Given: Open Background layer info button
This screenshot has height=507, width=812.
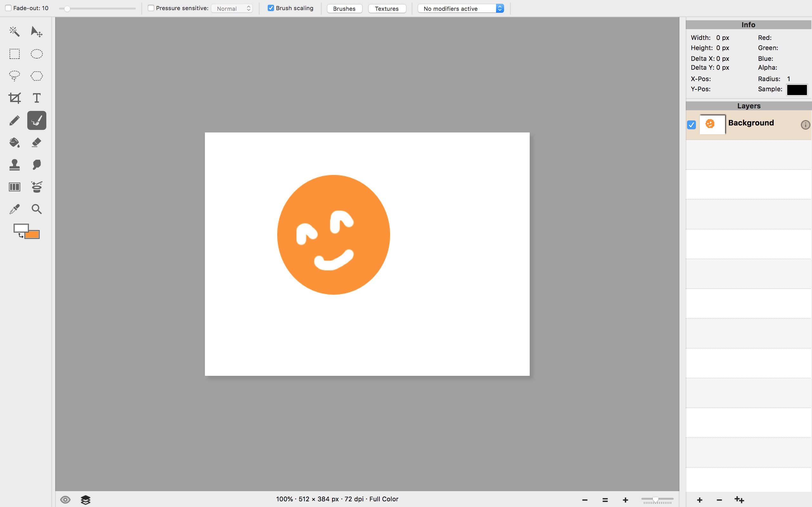Looking at the screenshot, I should tap(805, 125).
